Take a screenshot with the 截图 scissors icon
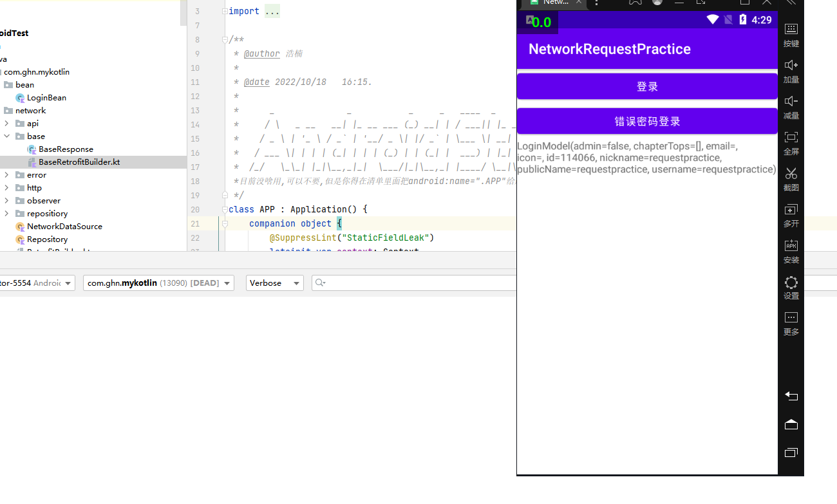Image resolution: width=837 pixels, height=504 pixels. 791,179
